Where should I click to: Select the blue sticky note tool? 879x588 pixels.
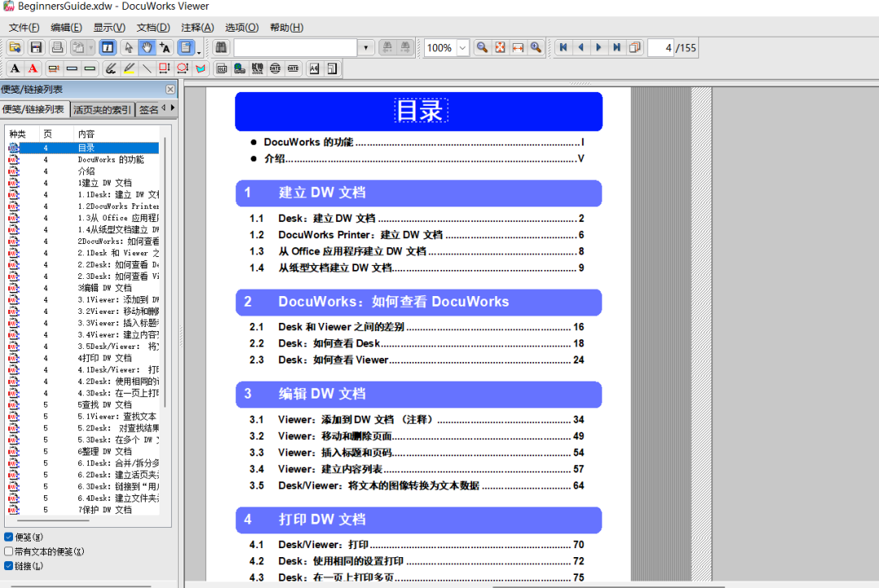[72, 68]
